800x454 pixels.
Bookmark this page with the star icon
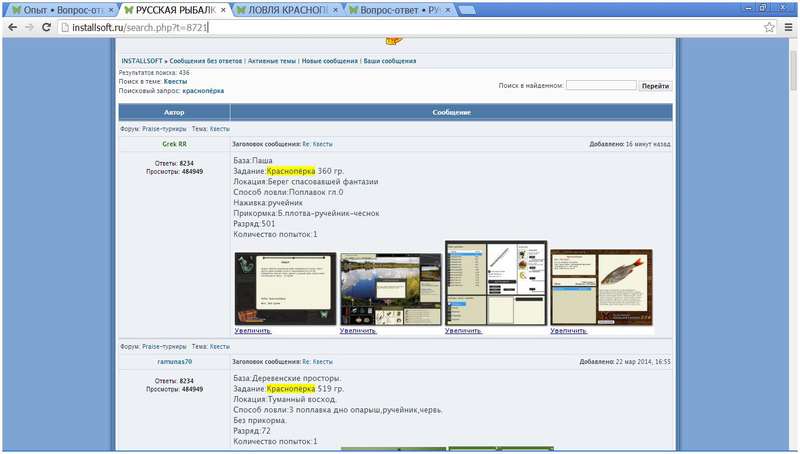tap(769, 27)
